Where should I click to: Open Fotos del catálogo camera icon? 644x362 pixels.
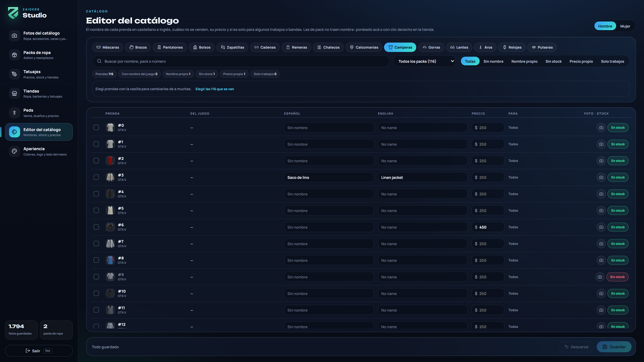pos(14,36)
